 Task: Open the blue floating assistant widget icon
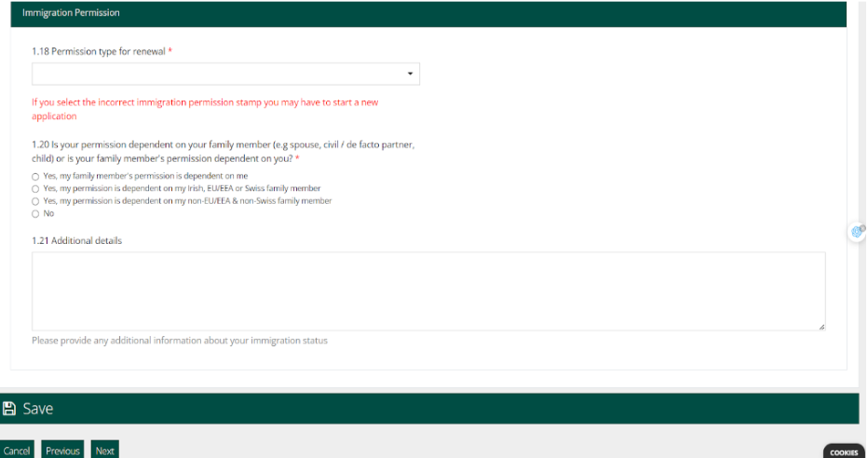click(857, 232)
